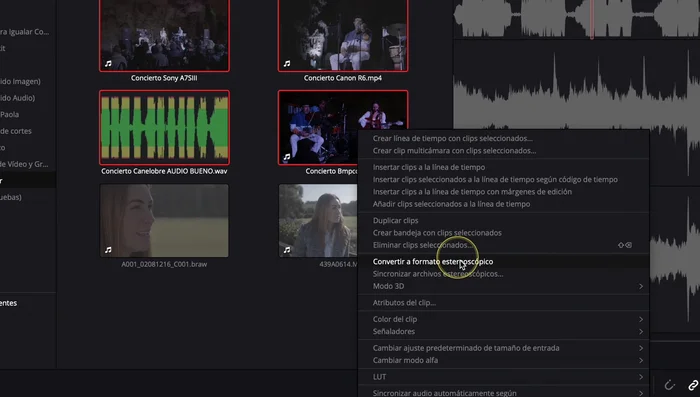Click audio note icon on braw clip
Viewport: 700px width, 397px height.
click(108, 250)
